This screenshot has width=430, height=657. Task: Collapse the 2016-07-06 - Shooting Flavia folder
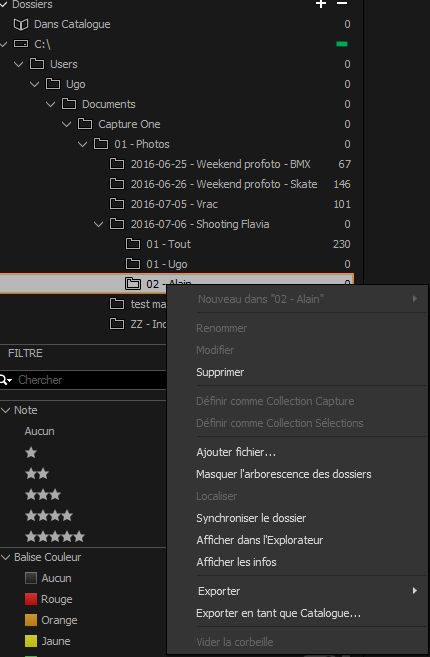pyautogui.click(x=98, y=224)
